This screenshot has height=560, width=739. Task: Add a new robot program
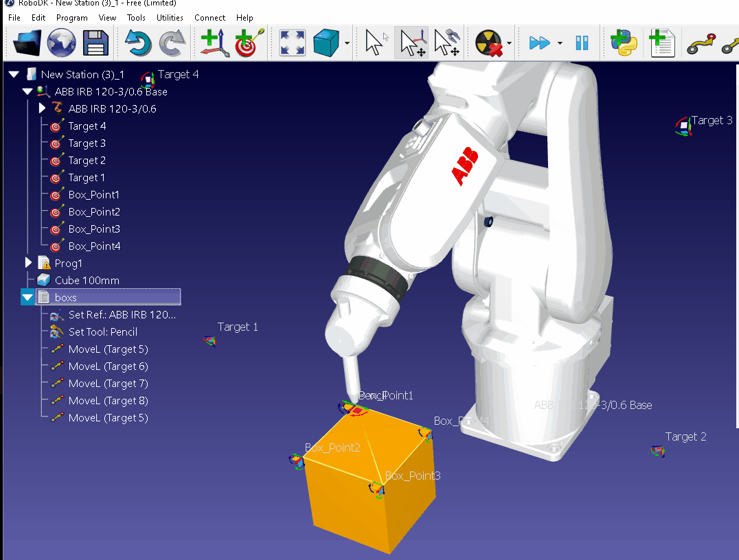tap(661, 43)
